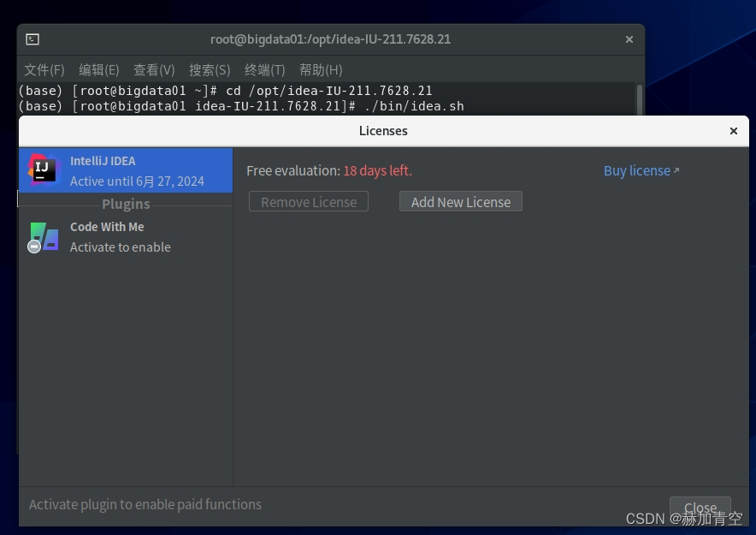The image size is (756, 535).
Task: Click the Close button in Licenses dialog
Action: pyautogui.click(x=700, y=508)
